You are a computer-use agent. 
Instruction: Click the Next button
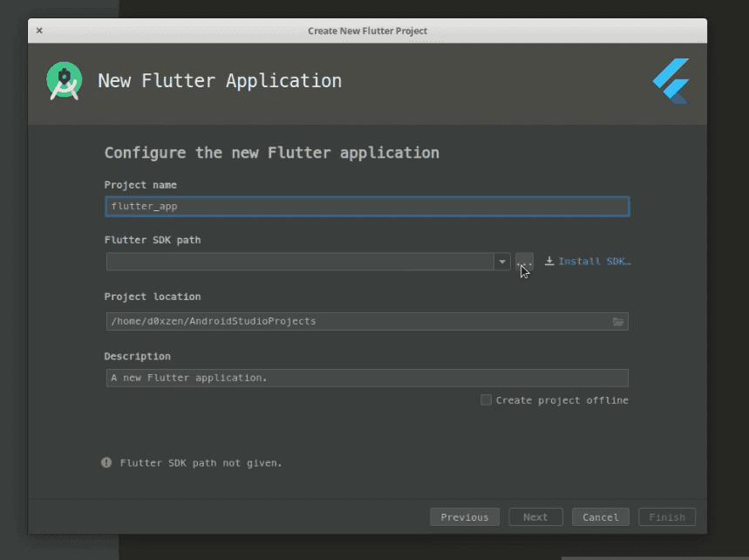pyautogui.click(x=535, y=517)
